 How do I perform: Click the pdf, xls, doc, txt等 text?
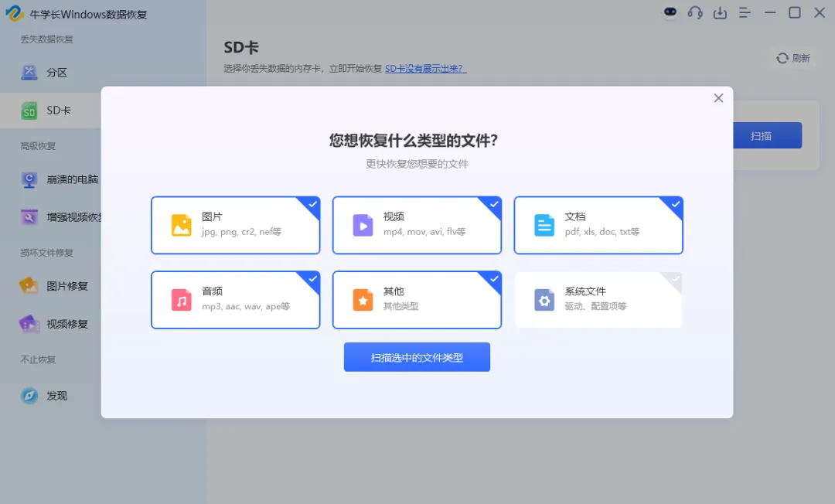[602, 232]
